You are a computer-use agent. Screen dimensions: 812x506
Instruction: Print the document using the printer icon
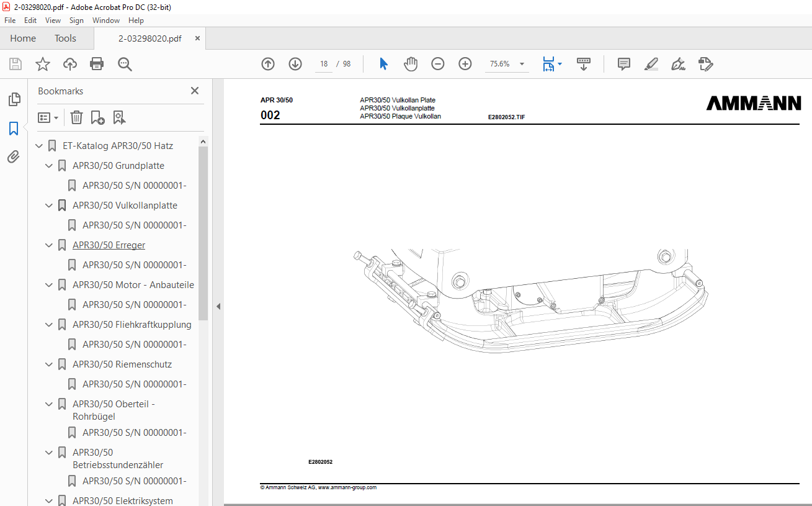pos(97,64)
